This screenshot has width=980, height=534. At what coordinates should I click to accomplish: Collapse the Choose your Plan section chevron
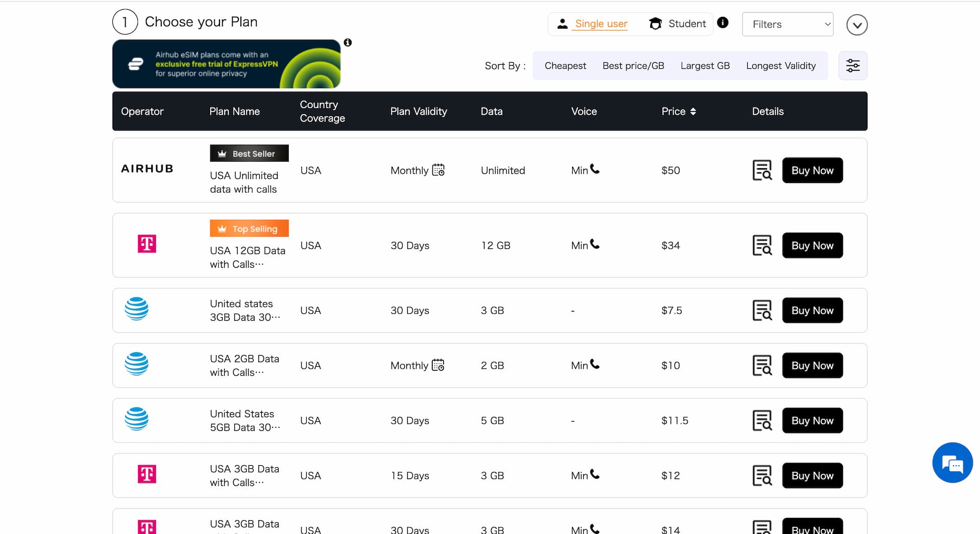click(x=856, y=25)
